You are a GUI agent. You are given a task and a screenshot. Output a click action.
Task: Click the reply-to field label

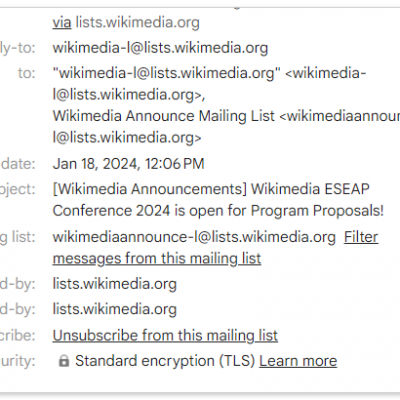point(18,48)
